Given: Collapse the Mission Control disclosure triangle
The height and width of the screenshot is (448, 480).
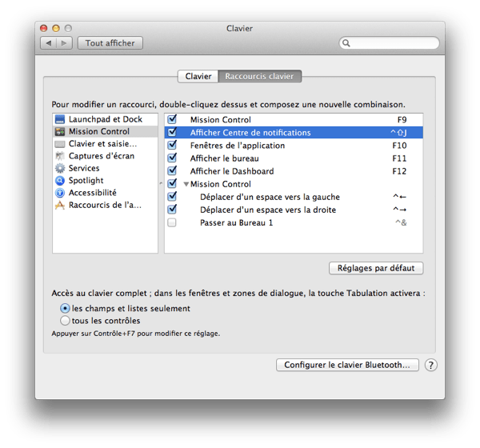Looking at the screenshot, I should click(186, 184).
